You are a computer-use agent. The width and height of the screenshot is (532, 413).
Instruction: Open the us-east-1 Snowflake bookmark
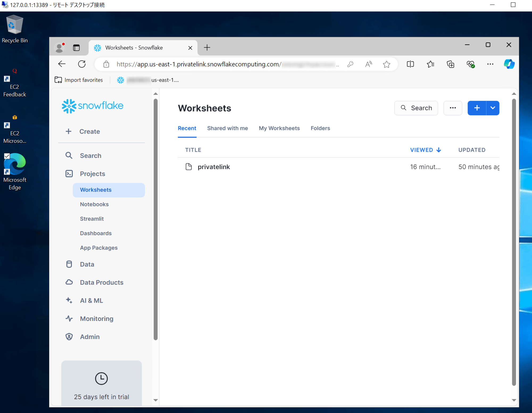coord(148,80)
